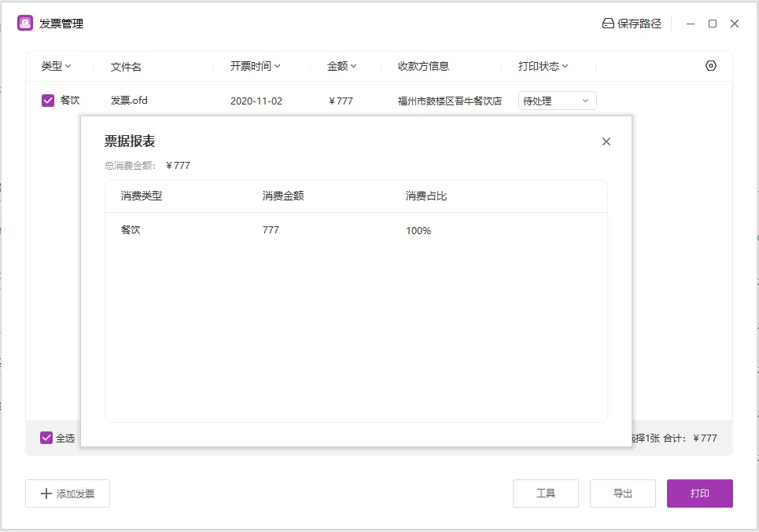Open the 金额 column dropdown menu

pos(355,67)
